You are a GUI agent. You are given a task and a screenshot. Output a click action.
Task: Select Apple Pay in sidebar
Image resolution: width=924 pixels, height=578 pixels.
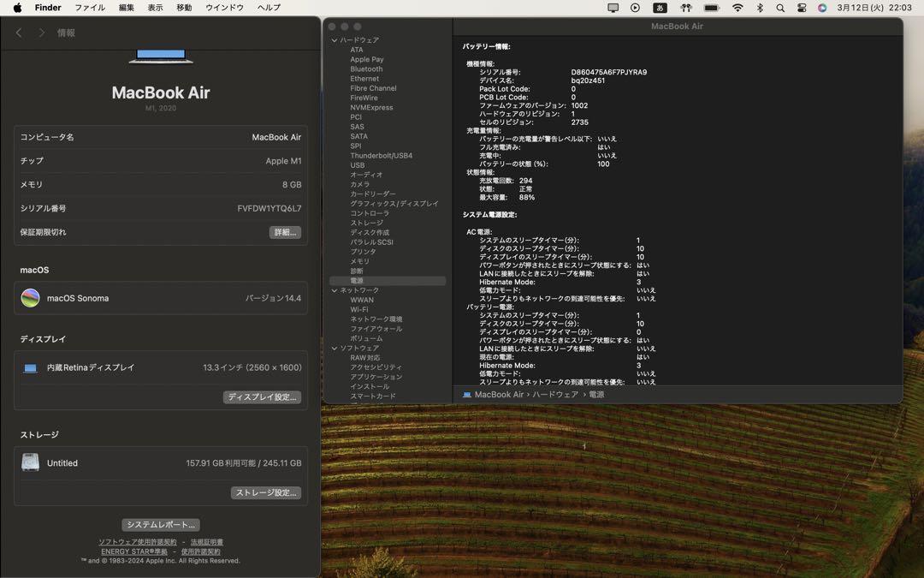click(x=366, y=60)
